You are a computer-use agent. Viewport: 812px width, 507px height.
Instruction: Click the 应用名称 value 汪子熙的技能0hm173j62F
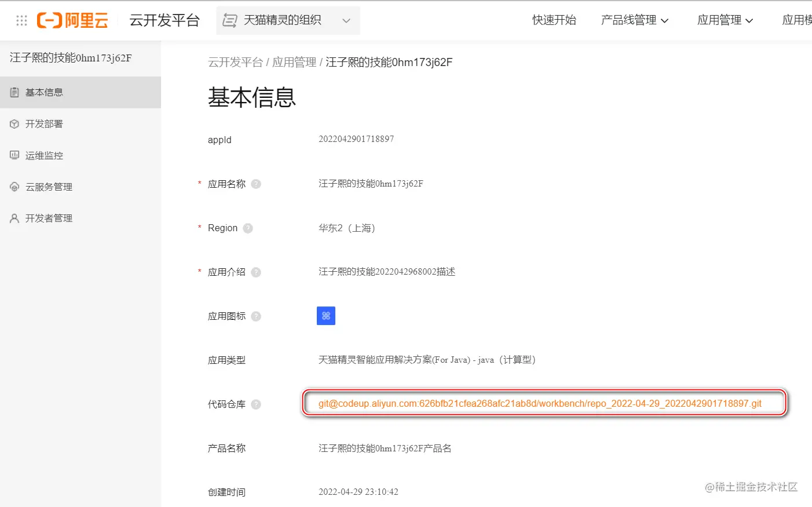(371, 184)
